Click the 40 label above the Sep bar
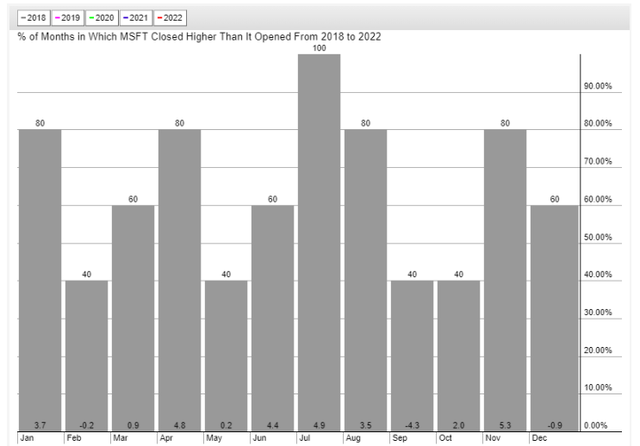 point(412,274)
